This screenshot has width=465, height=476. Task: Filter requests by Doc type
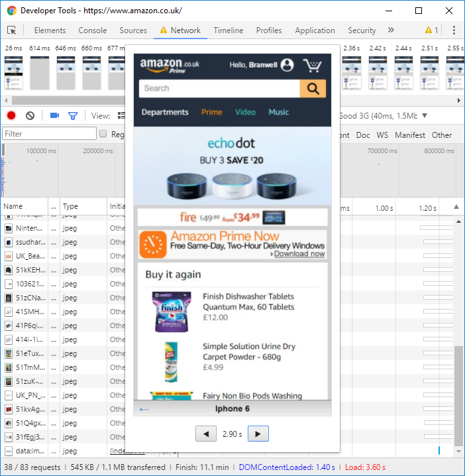coord(363,135)
